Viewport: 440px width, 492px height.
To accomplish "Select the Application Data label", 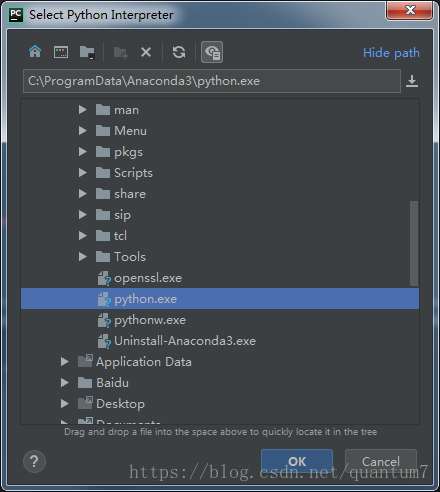I will click(x=144, y=362).
